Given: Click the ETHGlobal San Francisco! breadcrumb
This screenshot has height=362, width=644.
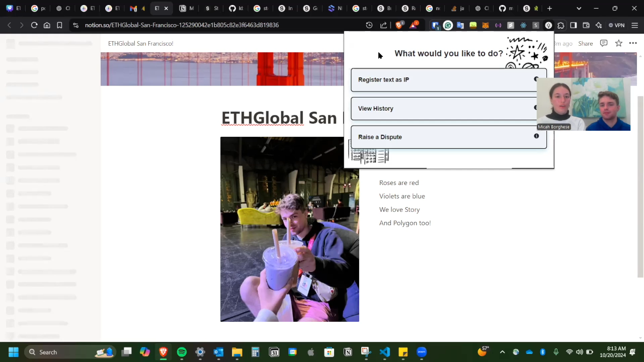Looking at the screenshot, I should coord(140,44).
